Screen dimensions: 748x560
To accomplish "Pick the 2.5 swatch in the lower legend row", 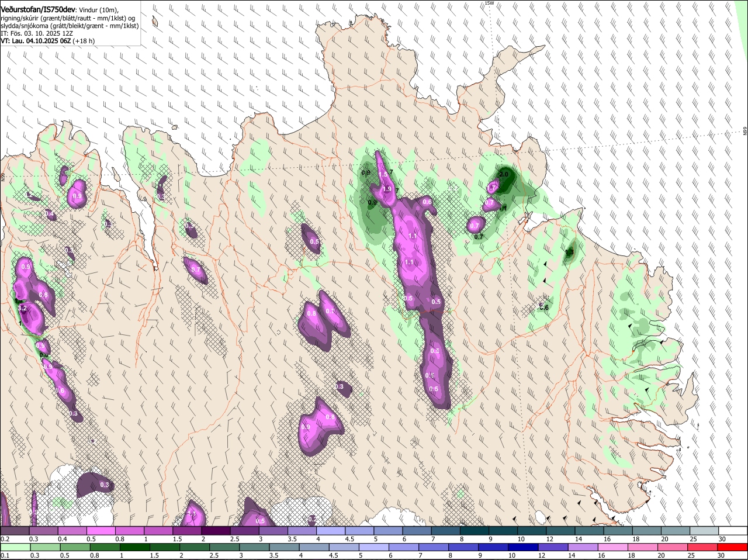I will [224, 547].
